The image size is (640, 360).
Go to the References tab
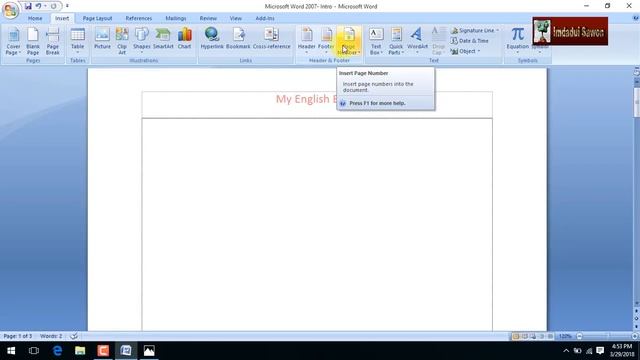coord(138,18)
